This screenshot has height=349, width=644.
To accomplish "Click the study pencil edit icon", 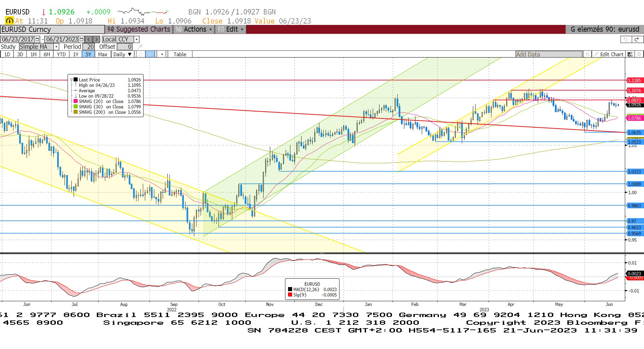I will [x=140, y=47].
